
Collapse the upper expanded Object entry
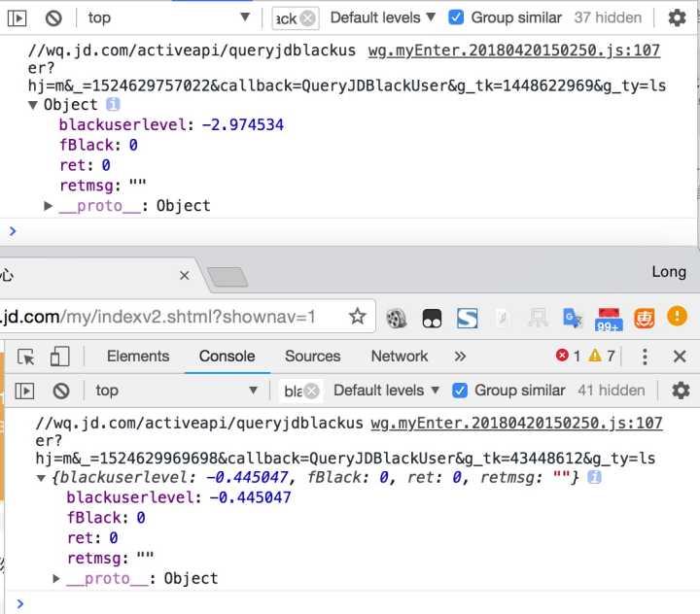(x=33, y=105)
